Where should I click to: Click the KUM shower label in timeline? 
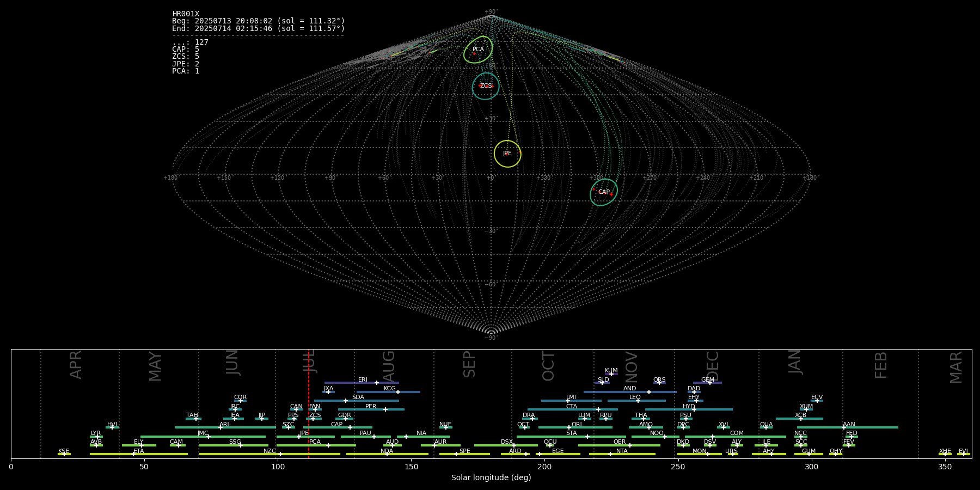pos(611,371)
